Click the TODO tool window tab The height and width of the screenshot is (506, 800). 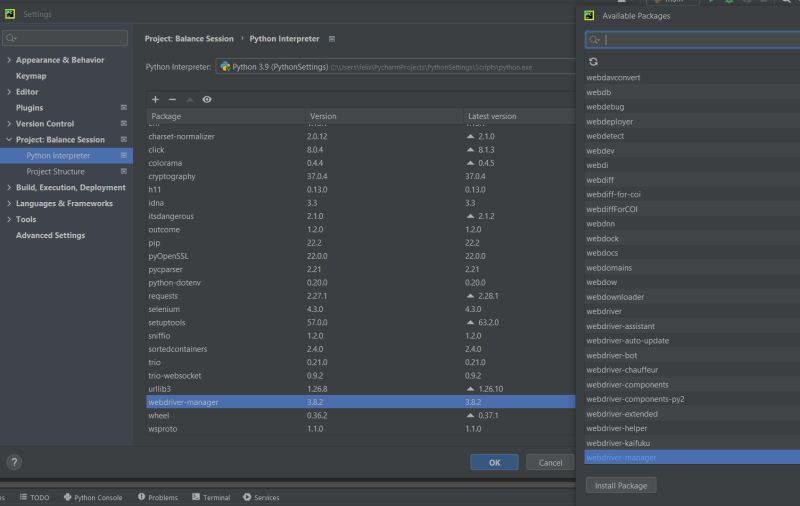(x=35, y=497)
